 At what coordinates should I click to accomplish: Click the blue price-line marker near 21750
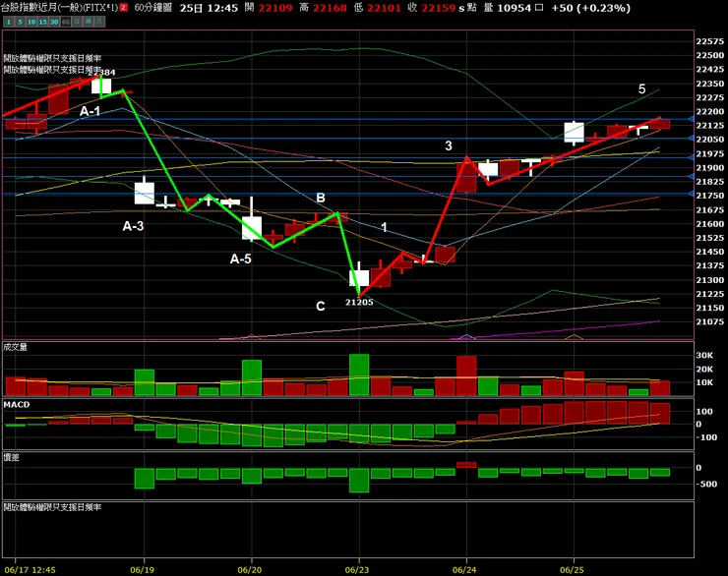tap(691, 194)
